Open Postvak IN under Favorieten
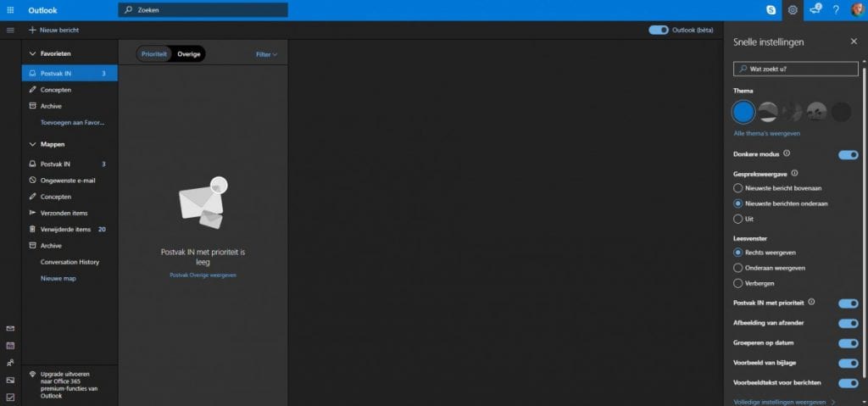This screenshot has height=406, width=868. 70,73
